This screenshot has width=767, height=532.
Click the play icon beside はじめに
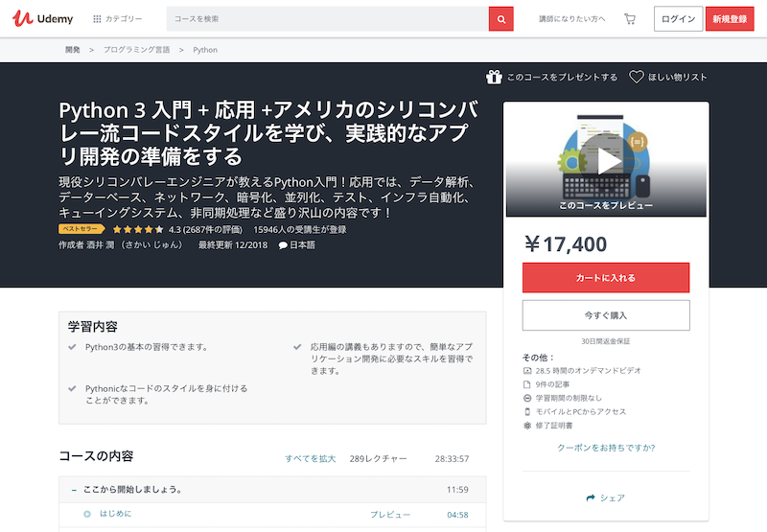point(87,514)
